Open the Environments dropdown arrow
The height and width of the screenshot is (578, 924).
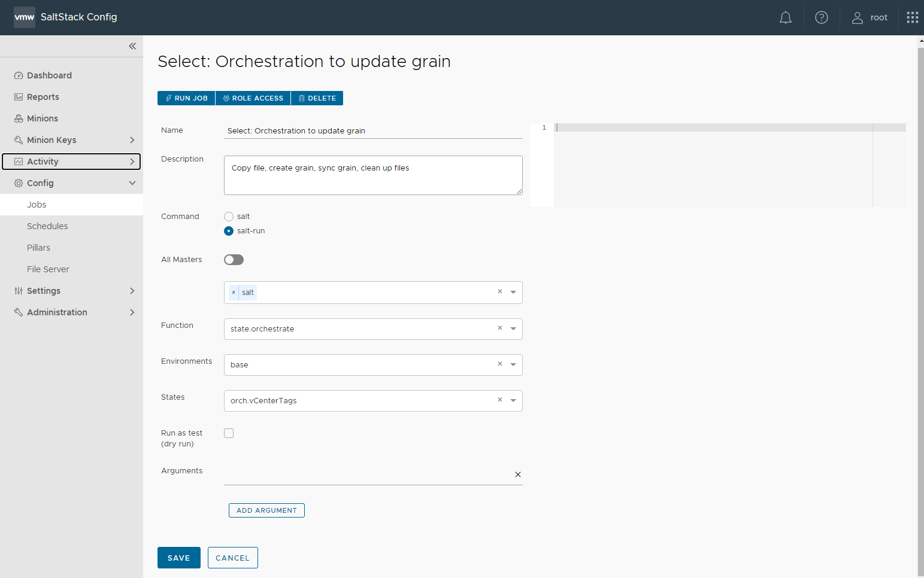point(513,364)
